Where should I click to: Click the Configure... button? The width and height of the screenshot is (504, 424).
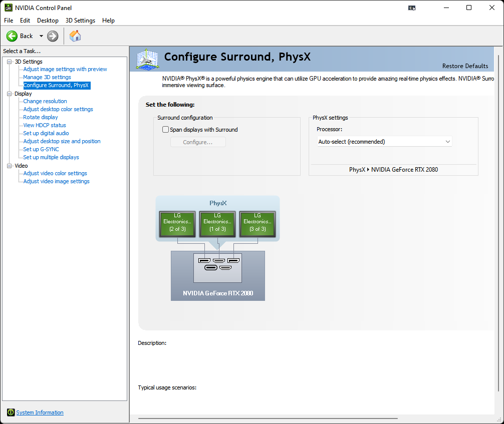point(198,142)
